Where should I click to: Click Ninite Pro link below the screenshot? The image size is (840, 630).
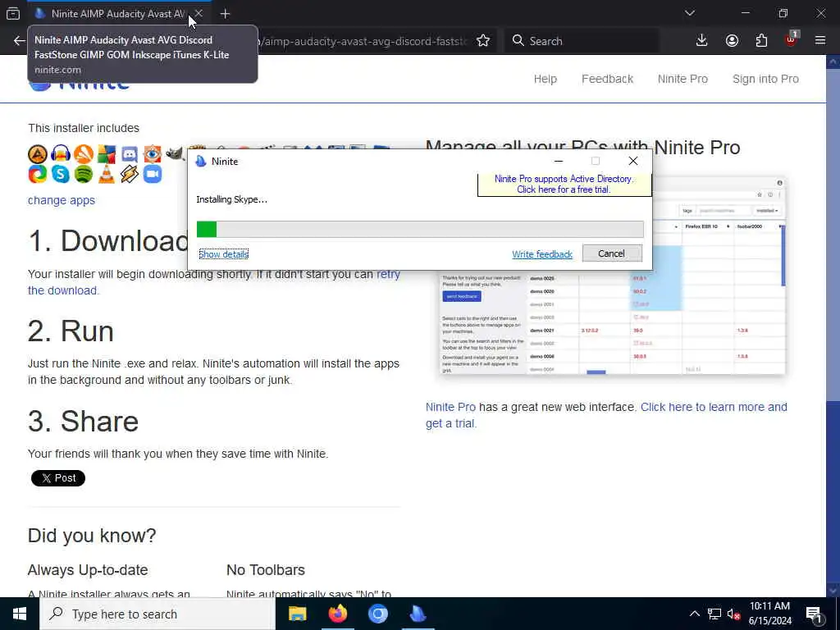pyautogui.click(x=450, y=407)
